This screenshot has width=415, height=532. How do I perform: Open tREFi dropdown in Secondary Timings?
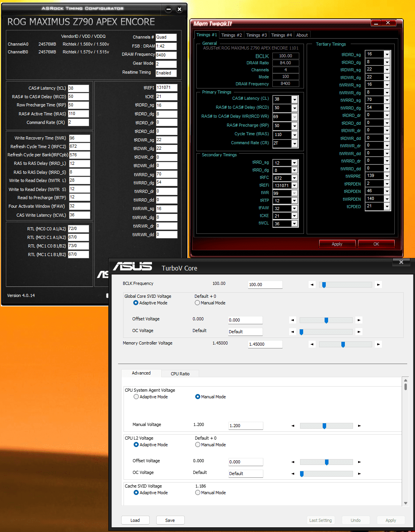(x=295, y=186)
